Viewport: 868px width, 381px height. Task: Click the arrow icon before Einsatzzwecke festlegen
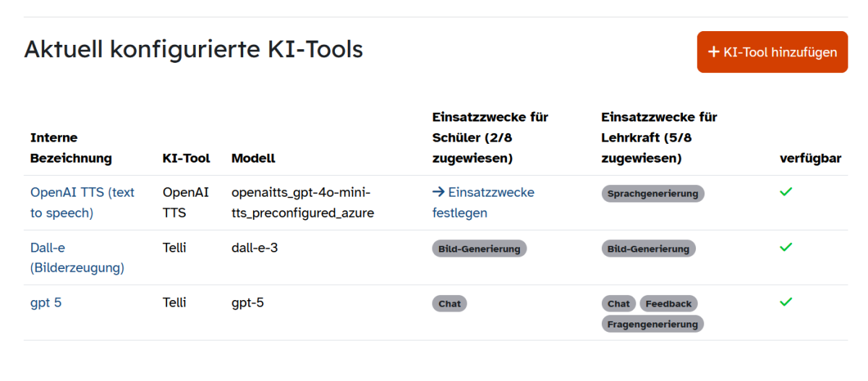[x=438, y=192]
